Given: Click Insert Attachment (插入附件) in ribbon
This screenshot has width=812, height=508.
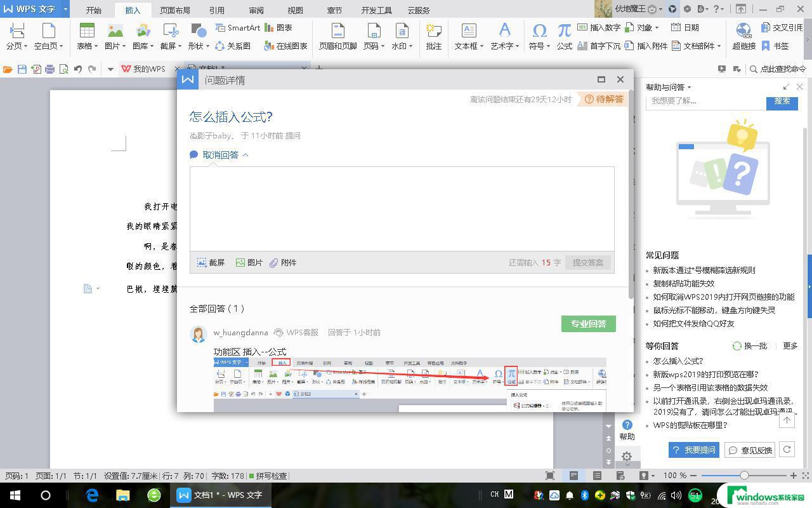Looking at the screenshot, I should click(x=646, y=46).
